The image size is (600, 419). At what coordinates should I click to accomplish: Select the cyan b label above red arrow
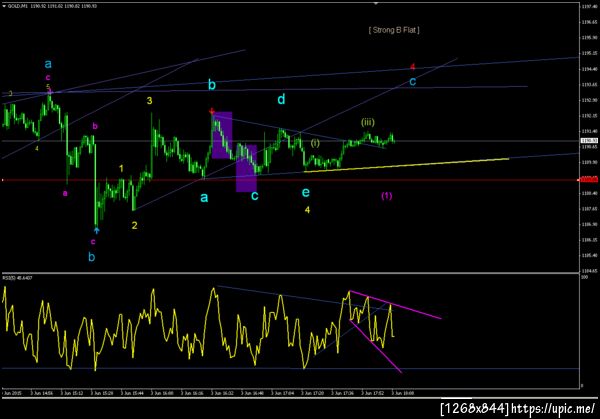click(x=212, y=85)
